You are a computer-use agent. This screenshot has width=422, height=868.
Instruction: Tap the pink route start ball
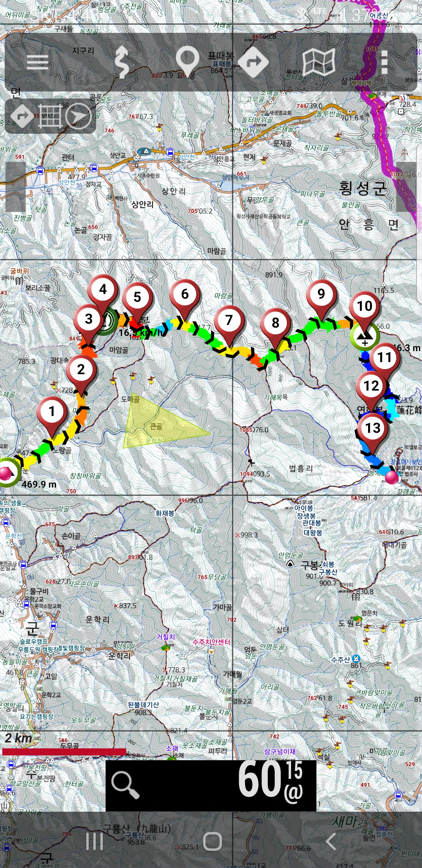point(5,473)
